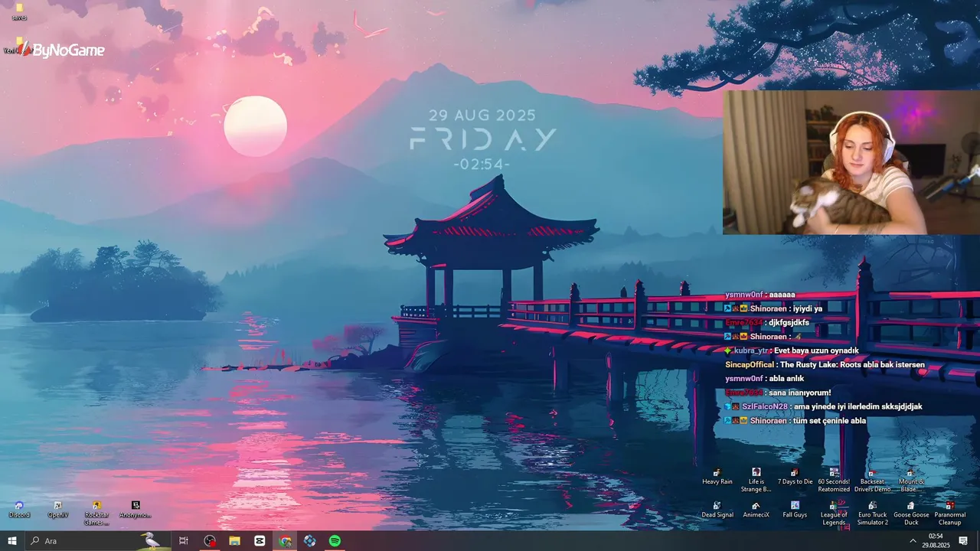Open CapCut from the taskbar

click(x=260, y=541)
